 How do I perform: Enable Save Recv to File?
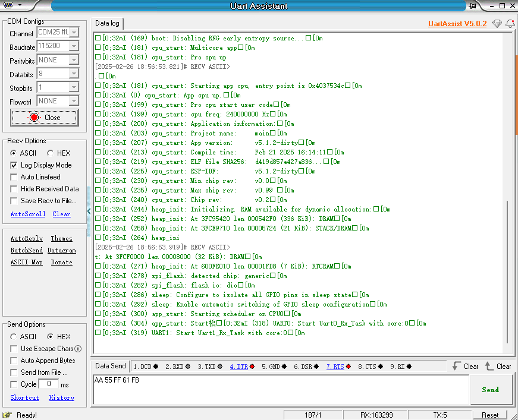[14, 201]
